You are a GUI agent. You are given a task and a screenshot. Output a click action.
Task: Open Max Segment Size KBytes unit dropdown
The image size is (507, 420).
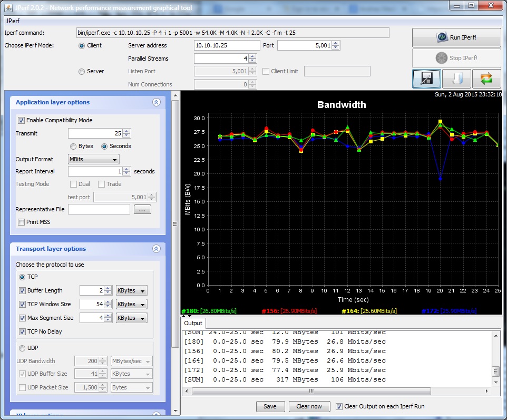tap(132, 318)
